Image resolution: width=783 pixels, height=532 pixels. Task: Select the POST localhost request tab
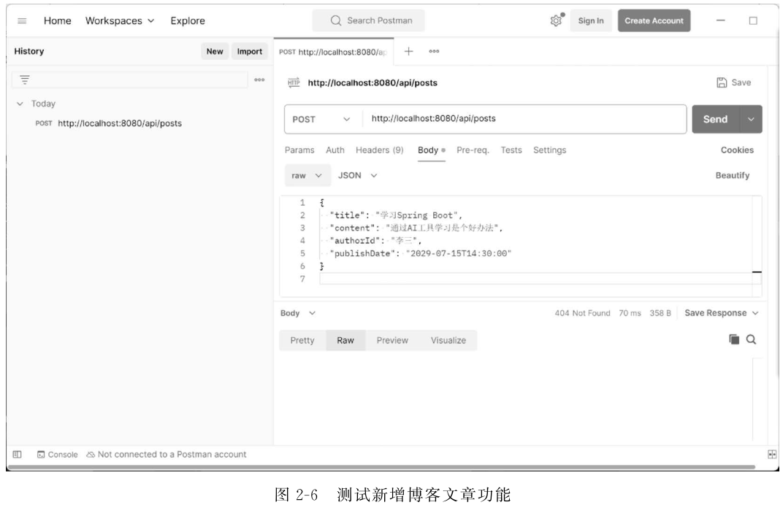pyautogui.click(x=333, y=52)
